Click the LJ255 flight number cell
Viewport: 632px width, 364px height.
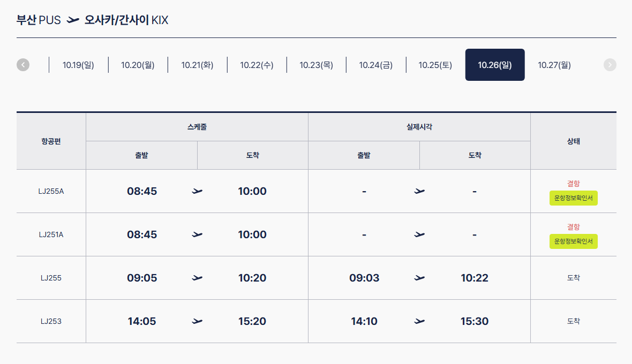[x=51, y=278]
